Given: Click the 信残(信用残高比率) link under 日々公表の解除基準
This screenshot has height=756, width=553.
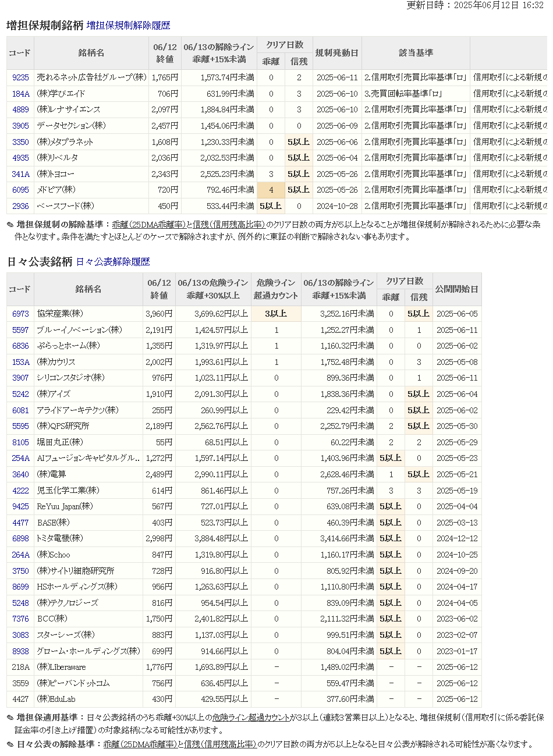Looking at the screenshot, I should click(220, 744).
